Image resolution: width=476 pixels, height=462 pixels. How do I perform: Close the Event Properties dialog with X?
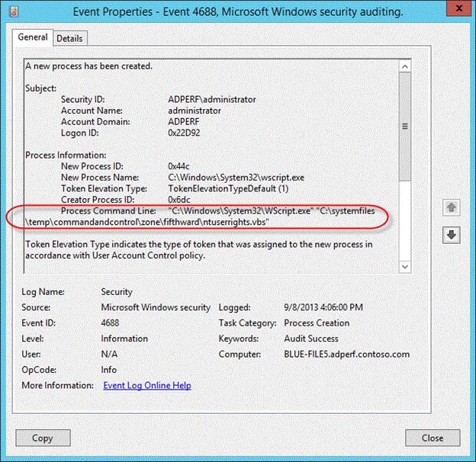coord(458,8)
